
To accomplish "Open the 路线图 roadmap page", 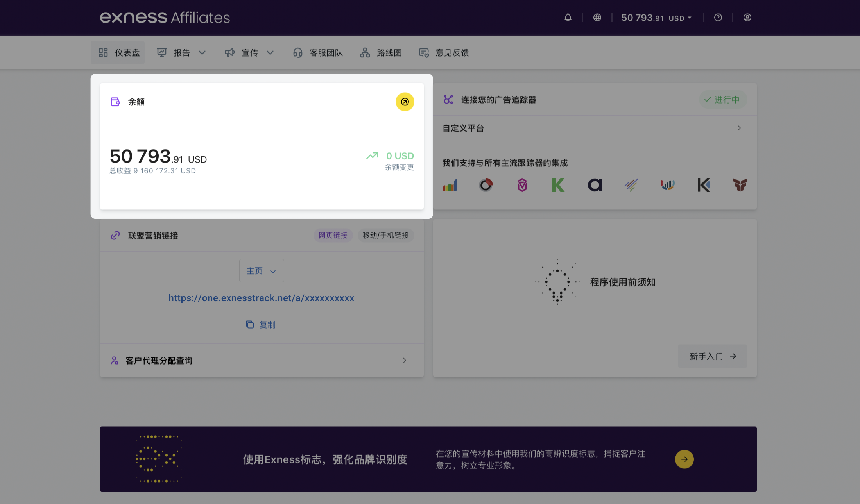I will click(381, 53).
